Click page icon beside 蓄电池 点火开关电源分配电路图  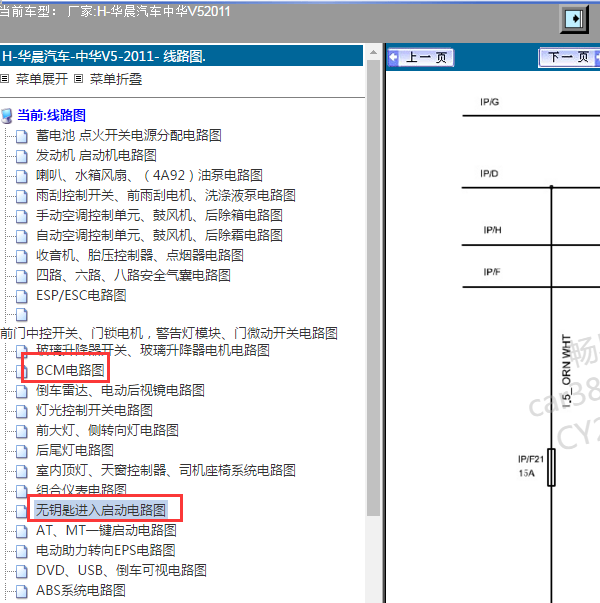click(x=22, y=136)
